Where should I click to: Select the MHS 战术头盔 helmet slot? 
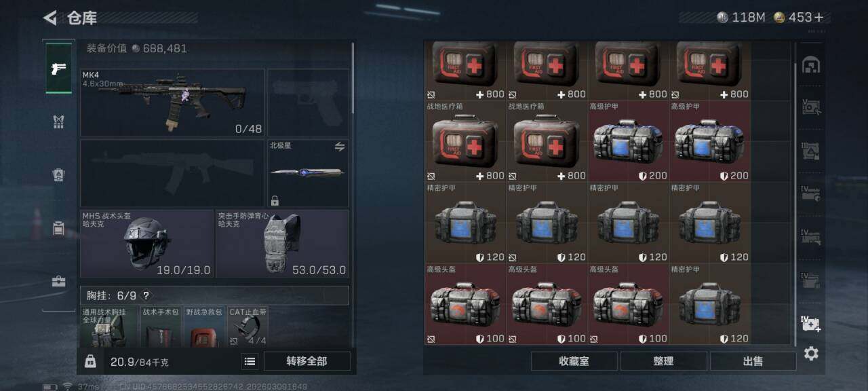click(146, 243)
